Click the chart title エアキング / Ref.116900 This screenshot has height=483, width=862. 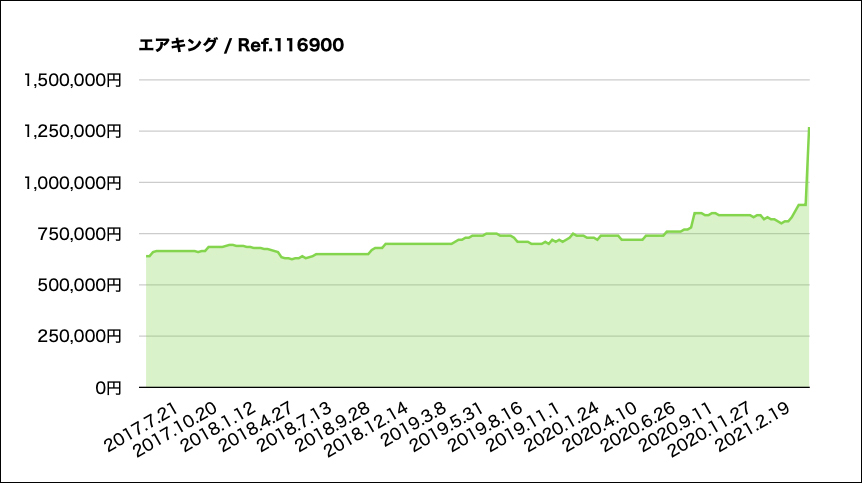tap(241, 45)
